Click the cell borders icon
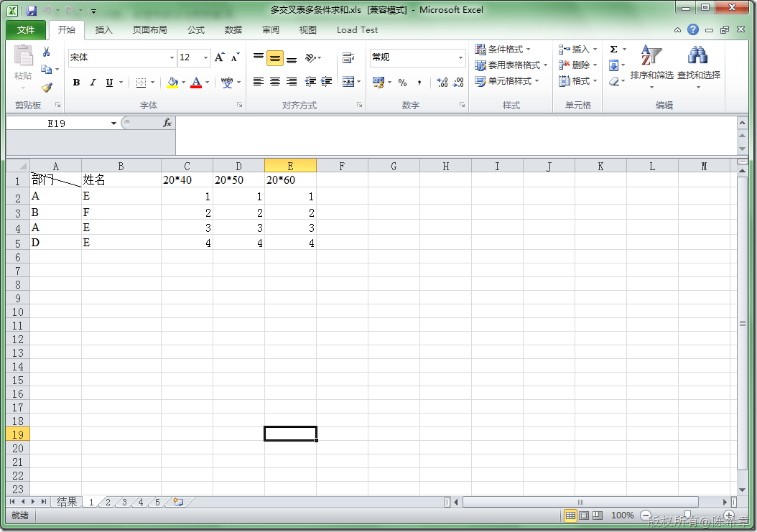This screenshot has width=757, height=532. pyautogui.click(x=141, y=83)
